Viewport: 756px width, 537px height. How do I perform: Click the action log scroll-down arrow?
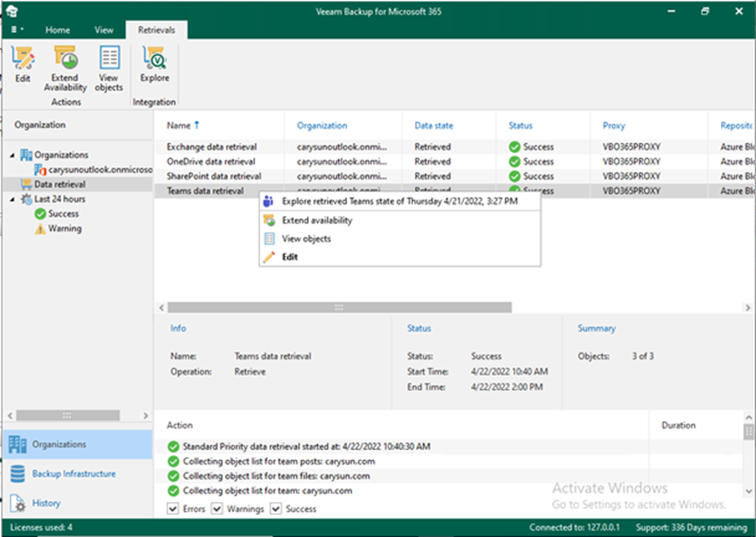pyautogui.click(x=749, y=491)
